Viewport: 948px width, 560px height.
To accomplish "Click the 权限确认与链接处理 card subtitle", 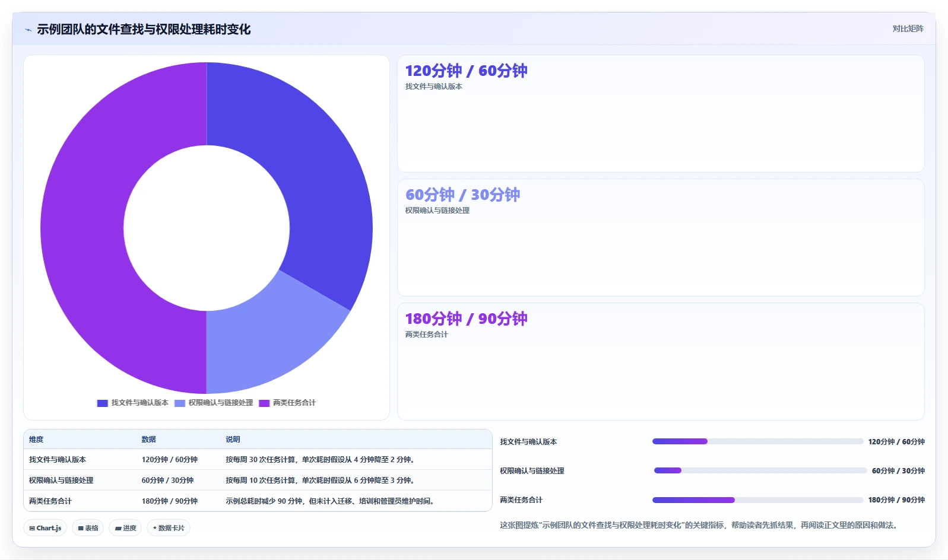I will coord(437,211).
